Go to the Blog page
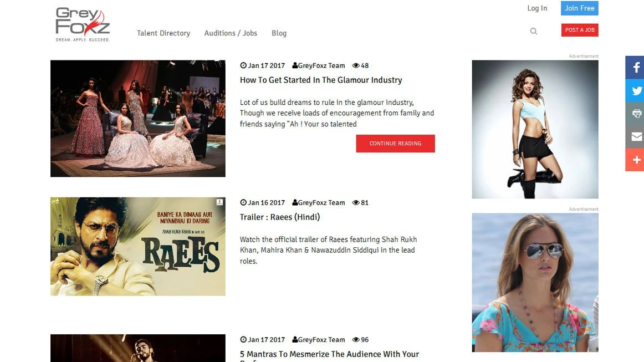This screenshot has height=362, width=644. [x=279, y=33]
